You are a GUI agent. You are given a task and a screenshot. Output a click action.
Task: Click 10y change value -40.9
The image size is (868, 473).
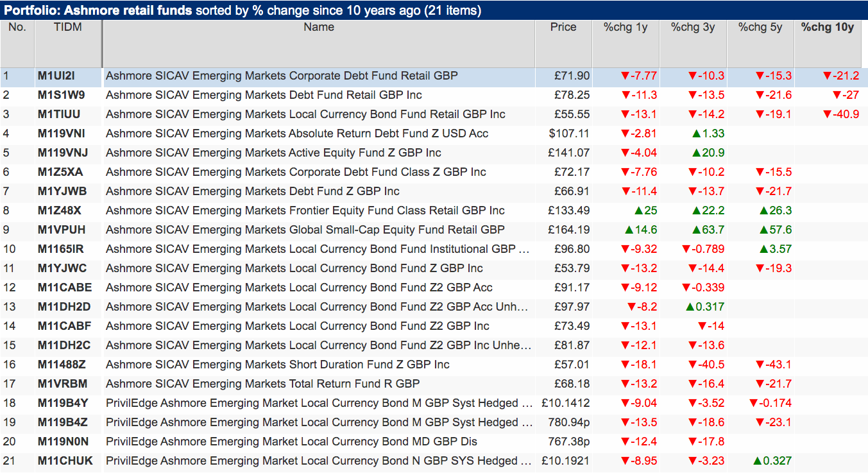tap(841, 114)
